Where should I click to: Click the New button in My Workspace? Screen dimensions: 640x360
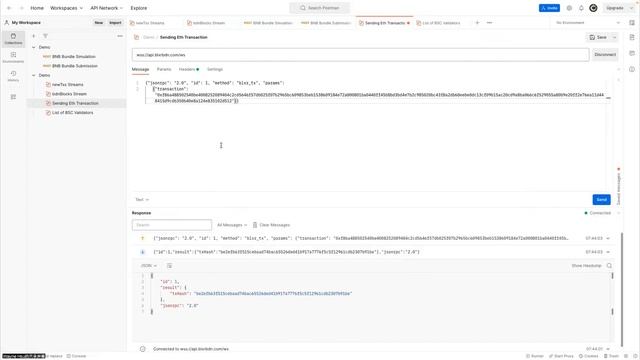[99, 22]
